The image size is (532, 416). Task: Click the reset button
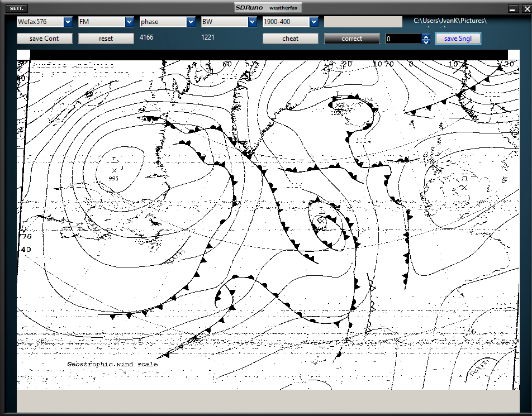(x=106, y=39)
